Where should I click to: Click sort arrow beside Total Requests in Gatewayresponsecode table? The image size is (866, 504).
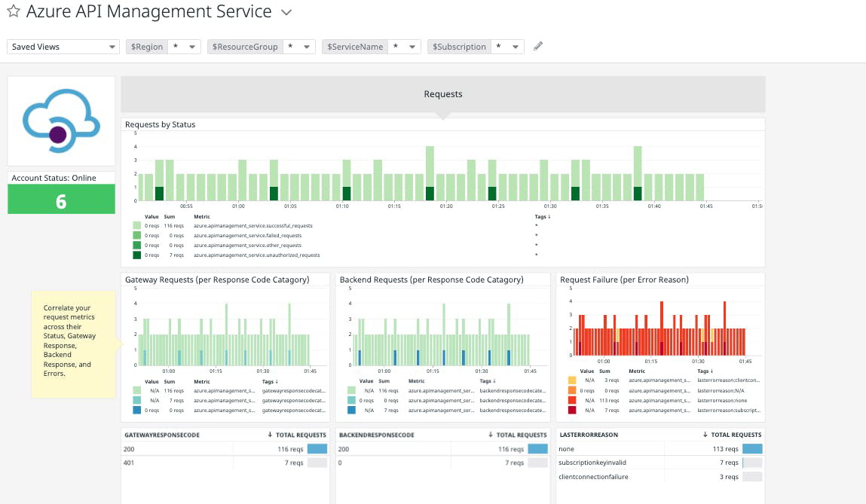270,435
